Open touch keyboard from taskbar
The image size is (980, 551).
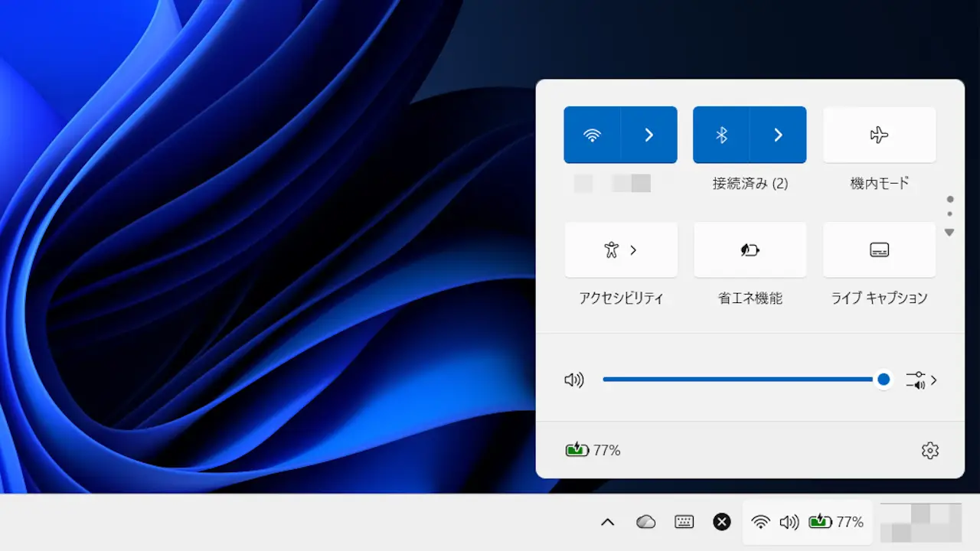point(684,522)
